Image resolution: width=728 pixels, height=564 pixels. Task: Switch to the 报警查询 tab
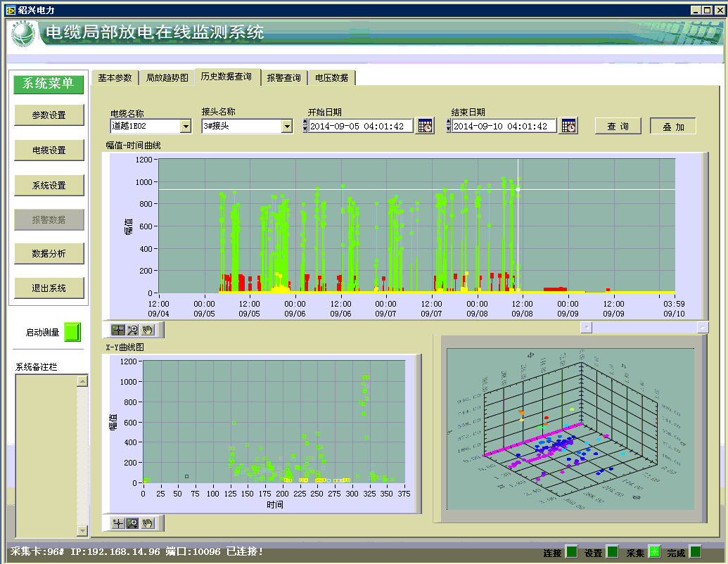pyautogui.click(x=283, y=78)
